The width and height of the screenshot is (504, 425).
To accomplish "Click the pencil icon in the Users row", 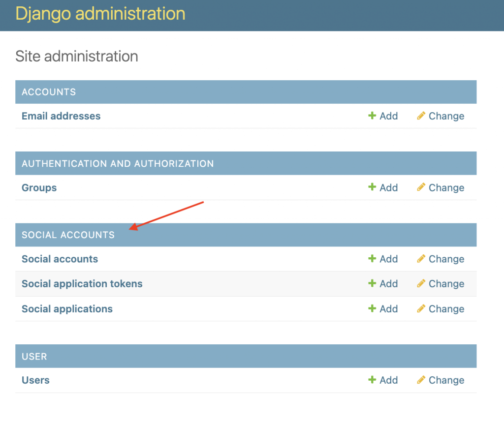I will click(421, 380).
